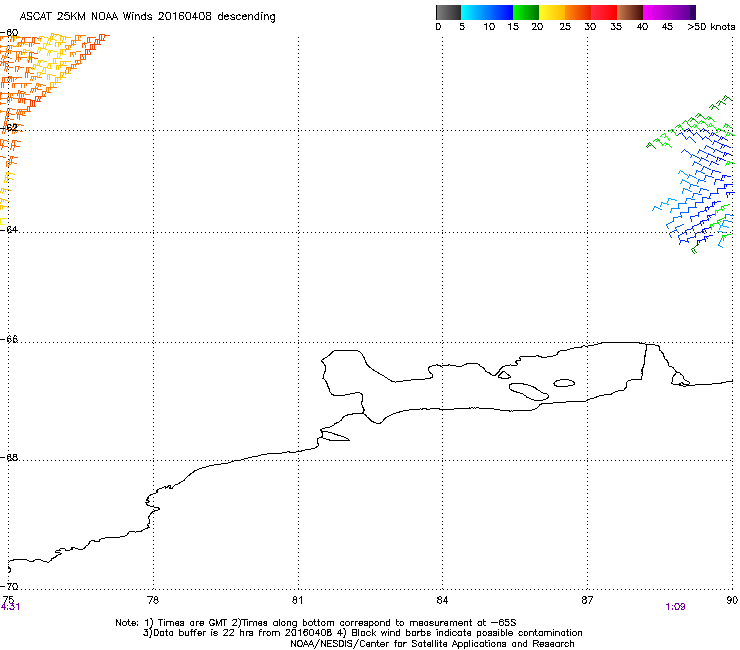This screenshot has width=740, height=650.
Task: Click the '87' longitude label
Action: (x=587, y=600)
